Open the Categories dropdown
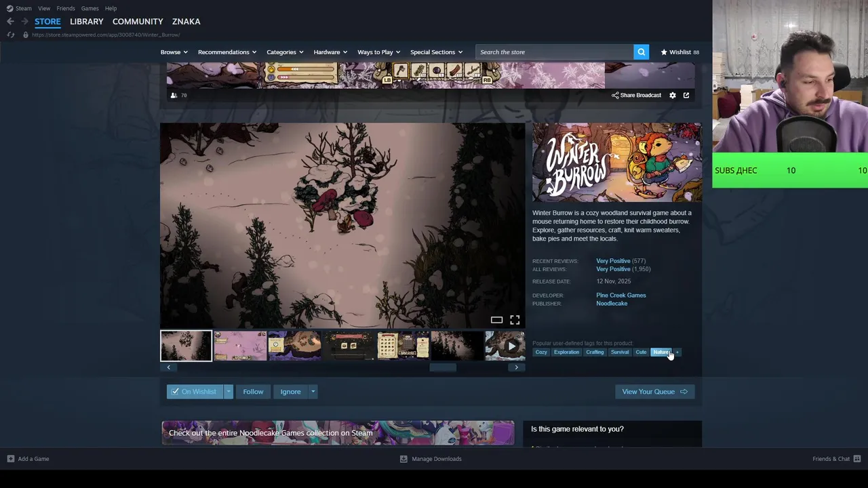The width and height of the screenshot is (868, 488). (285, 52)
